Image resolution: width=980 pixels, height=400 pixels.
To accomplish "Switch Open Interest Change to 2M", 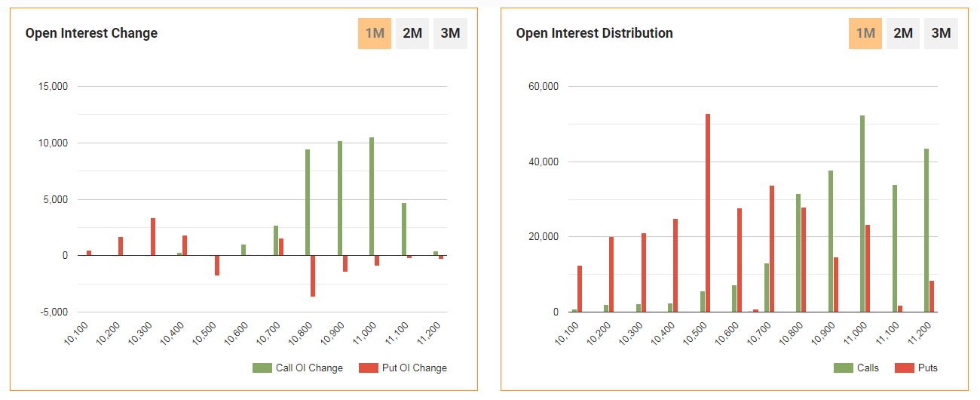I will point(412,33).
